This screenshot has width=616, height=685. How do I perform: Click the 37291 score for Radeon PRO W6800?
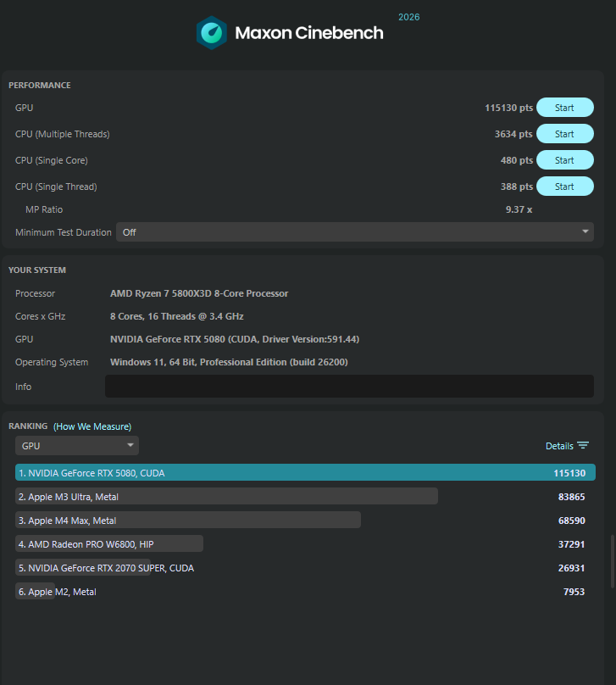[x=571, y=544]
